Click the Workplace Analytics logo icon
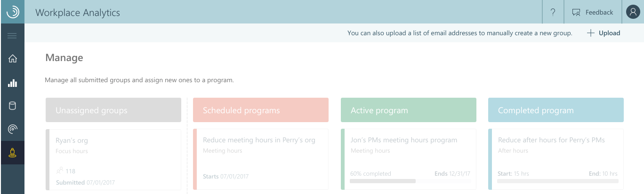The height and width of the screenshot is (194, 644). coord(12,12)
